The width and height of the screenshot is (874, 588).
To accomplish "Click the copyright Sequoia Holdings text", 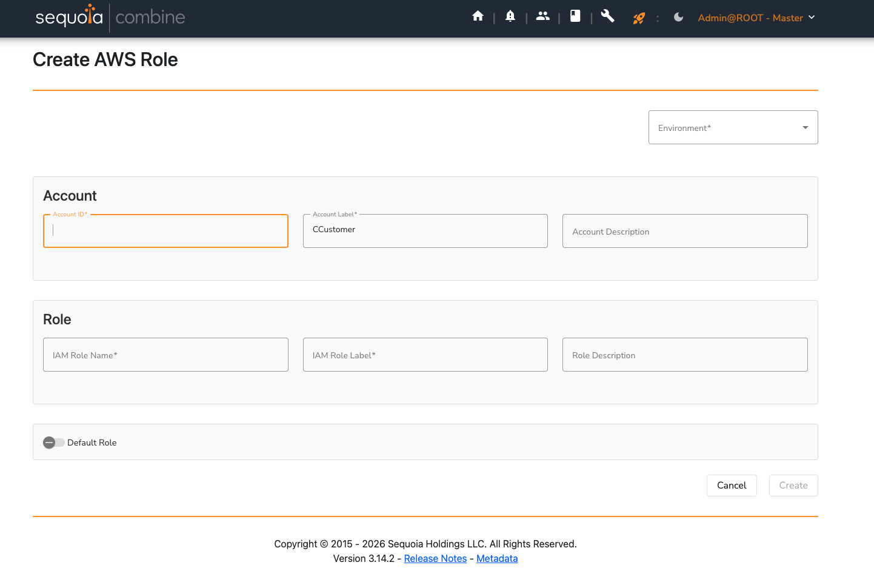I will coord(425,544).
